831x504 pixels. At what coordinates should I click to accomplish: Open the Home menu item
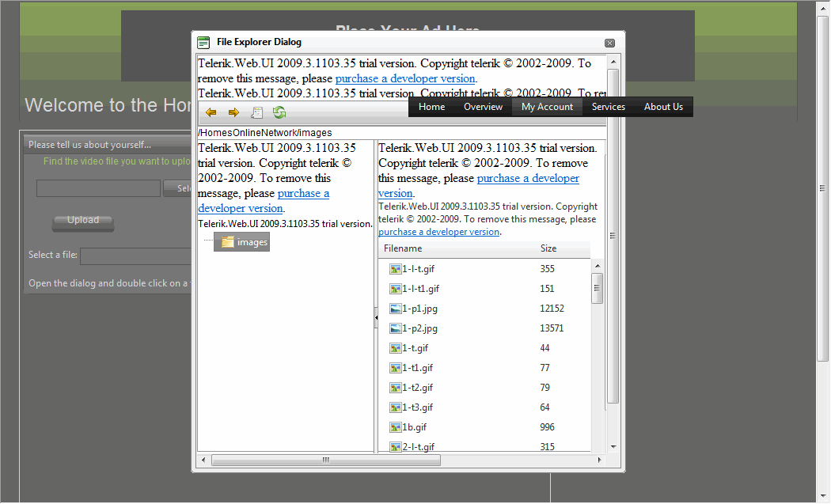coord(432,107)
